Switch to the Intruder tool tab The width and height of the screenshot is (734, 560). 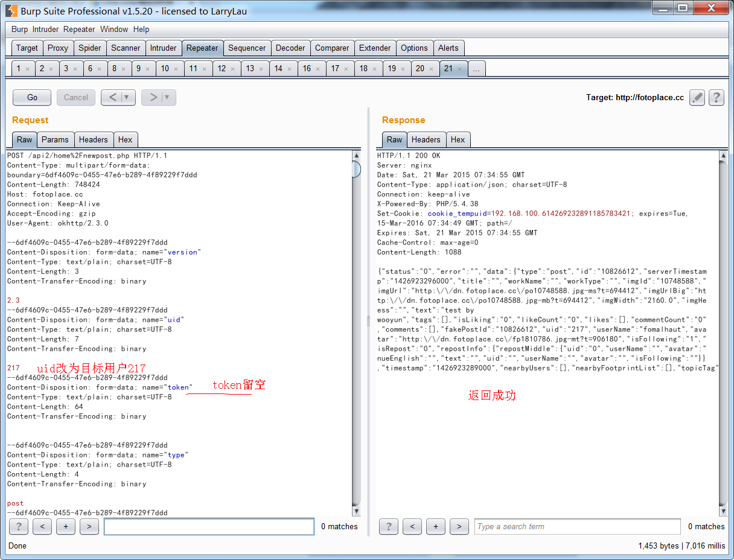click(164, 48)
